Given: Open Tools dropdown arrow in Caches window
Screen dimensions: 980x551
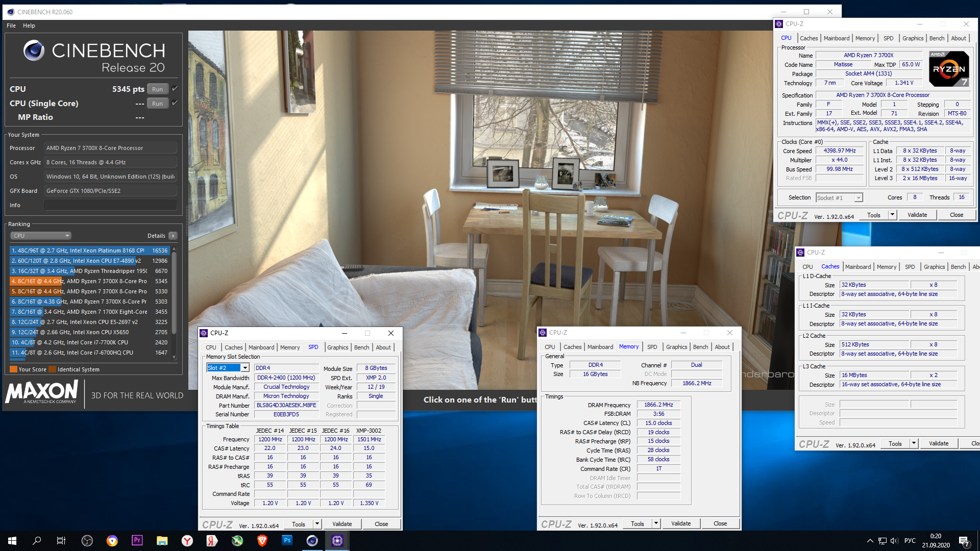Looking at the screenshot, I should (914, 443).
